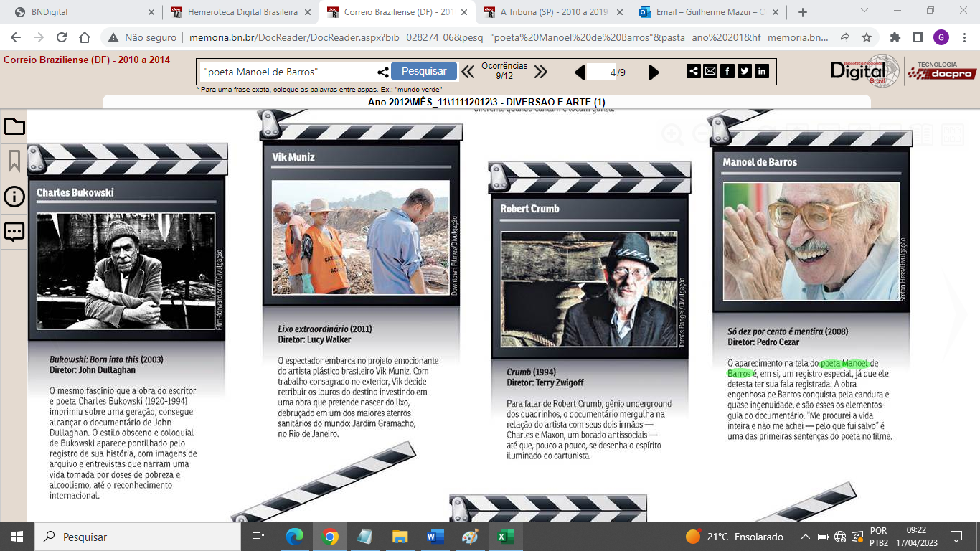Viewport: 980px width, 551px height.
Task: Open Excel from taskbar
Action: (507, 537)
